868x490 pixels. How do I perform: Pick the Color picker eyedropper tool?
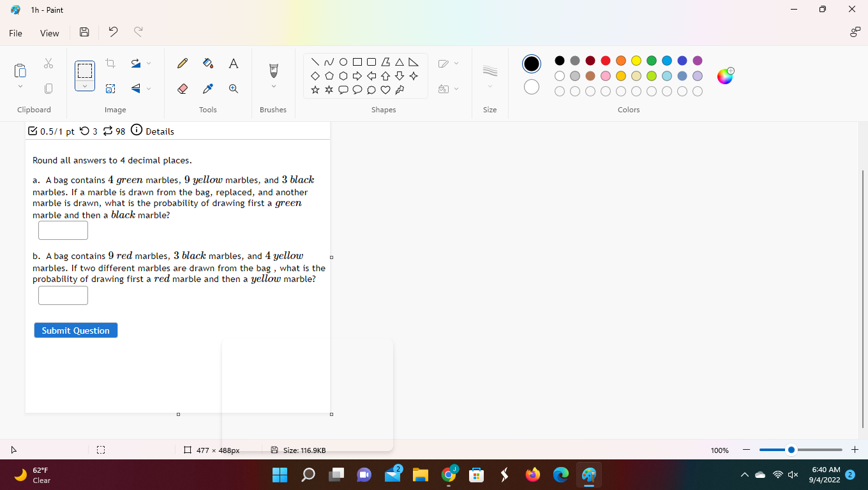click(x=207, y=89)
